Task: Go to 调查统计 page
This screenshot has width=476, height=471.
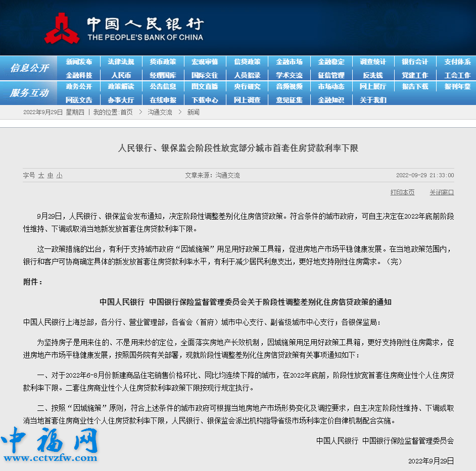Action: coord(373,62)
